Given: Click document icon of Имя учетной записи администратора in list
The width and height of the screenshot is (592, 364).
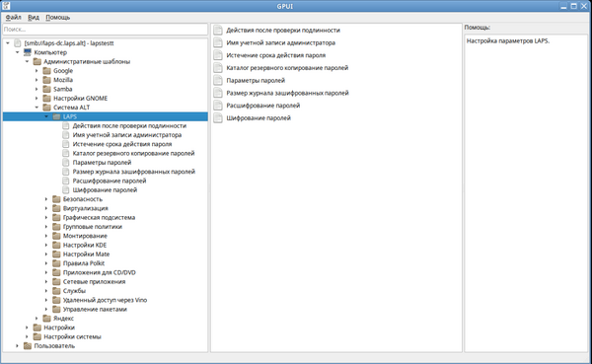Looking at the screenshot, I should click(218, 42).
